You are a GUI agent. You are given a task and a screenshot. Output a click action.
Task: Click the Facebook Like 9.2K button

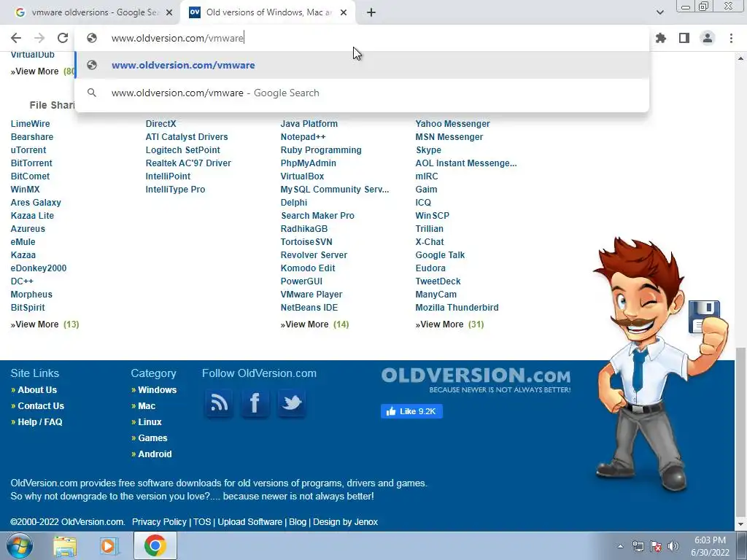[411, 411]
